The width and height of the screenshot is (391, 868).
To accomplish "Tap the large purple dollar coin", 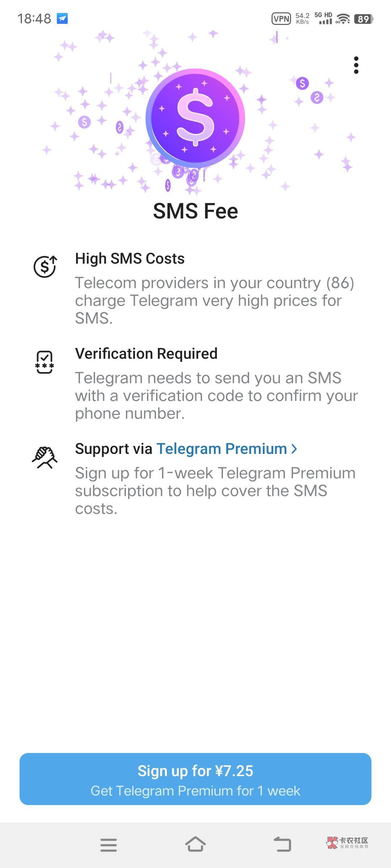I will click(195, 118).
